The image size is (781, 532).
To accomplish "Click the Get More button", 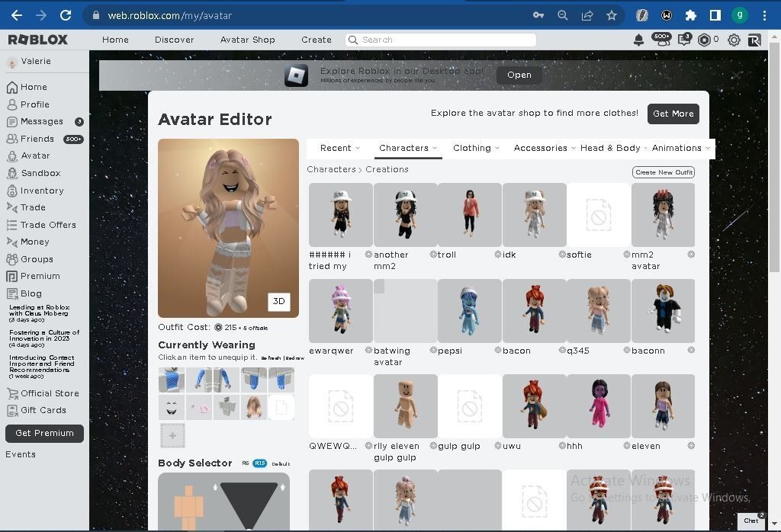I will coord(673,113).
